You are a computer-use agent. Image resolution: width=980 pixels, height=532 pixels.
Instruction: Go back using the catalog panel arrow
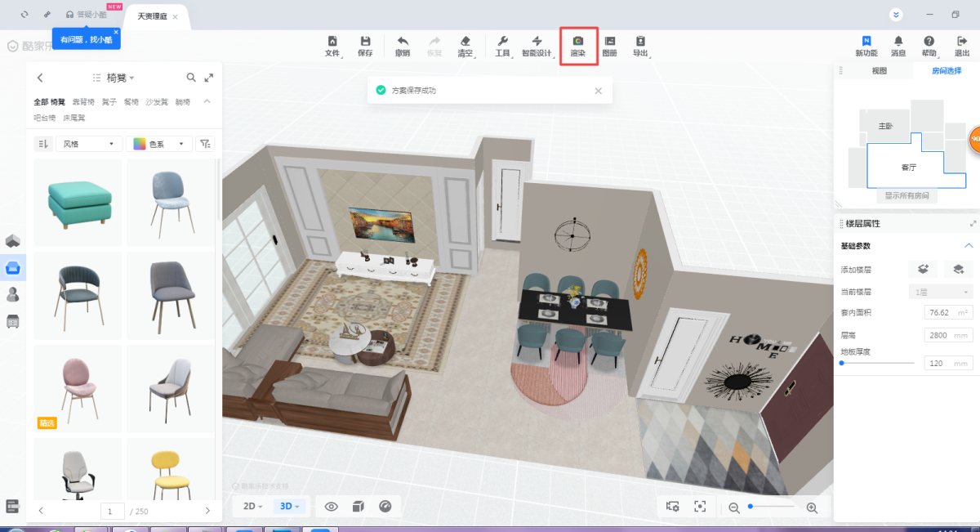(40, 78)
